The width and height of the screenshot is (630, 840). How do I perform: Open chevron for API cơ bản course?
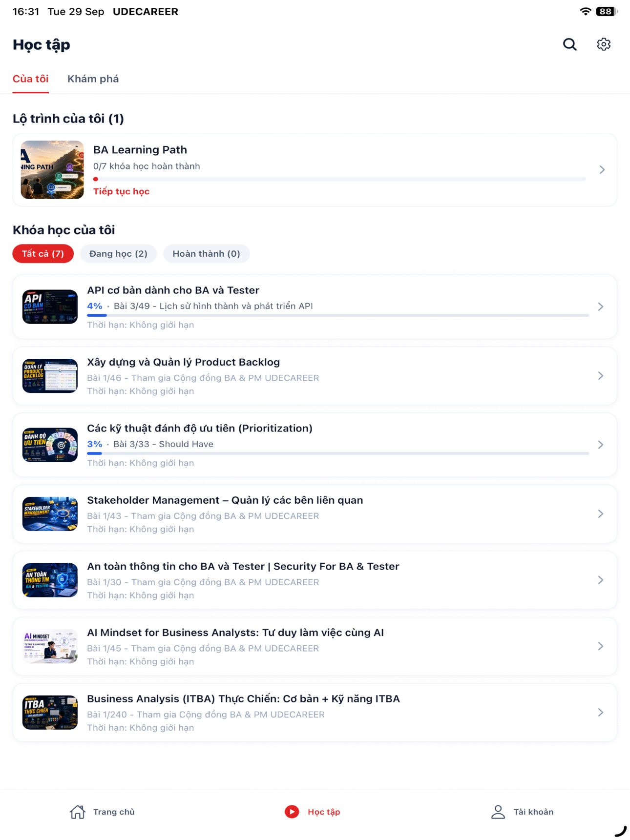coord(601,307)
